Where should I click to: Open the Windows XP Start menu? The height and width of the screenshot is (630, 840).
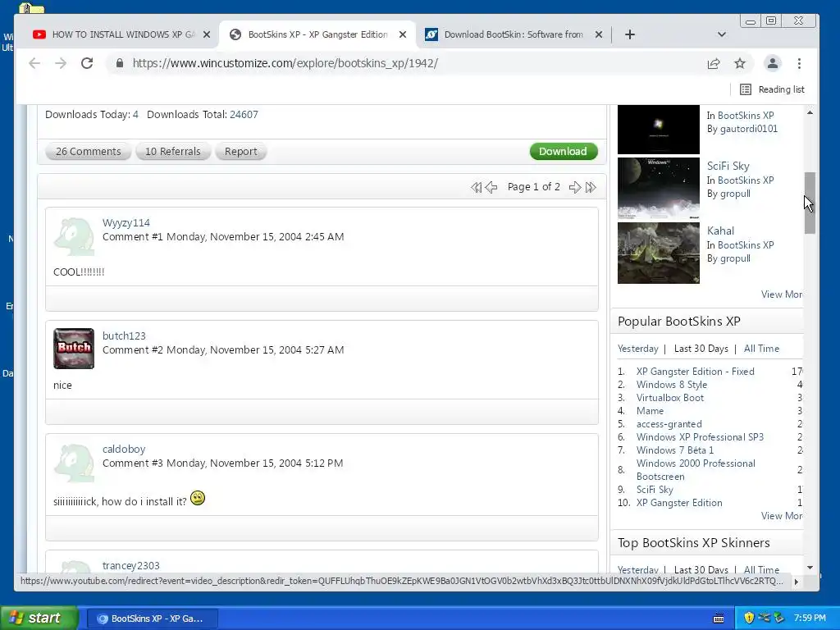point(39,618)
